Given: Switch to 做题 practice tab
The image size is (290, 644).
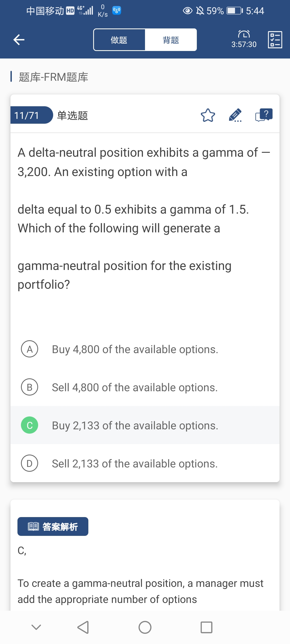Looking at the screenshot, I should 119,40.
